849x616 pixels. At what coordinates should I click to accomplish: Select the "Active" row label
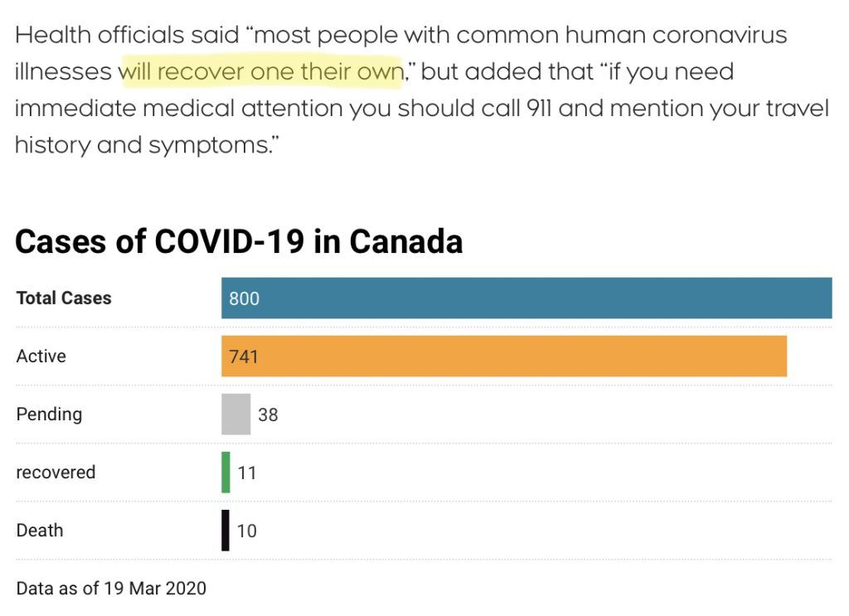coord(41,357)
